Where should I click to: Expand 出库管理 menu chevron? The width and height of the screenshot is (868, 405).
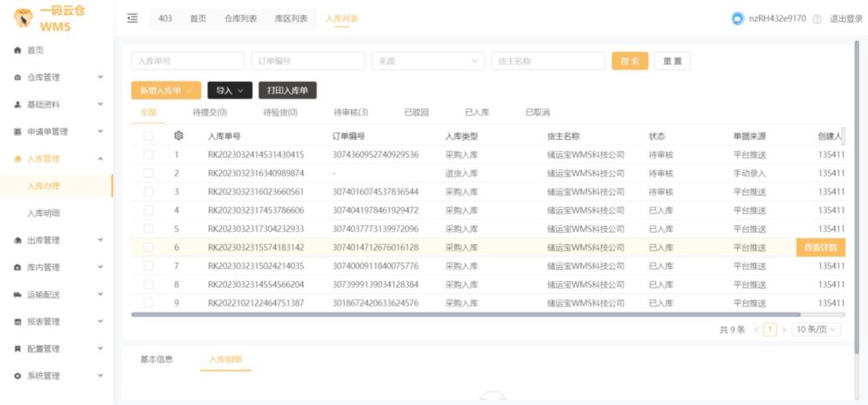(x=100, y=240)
